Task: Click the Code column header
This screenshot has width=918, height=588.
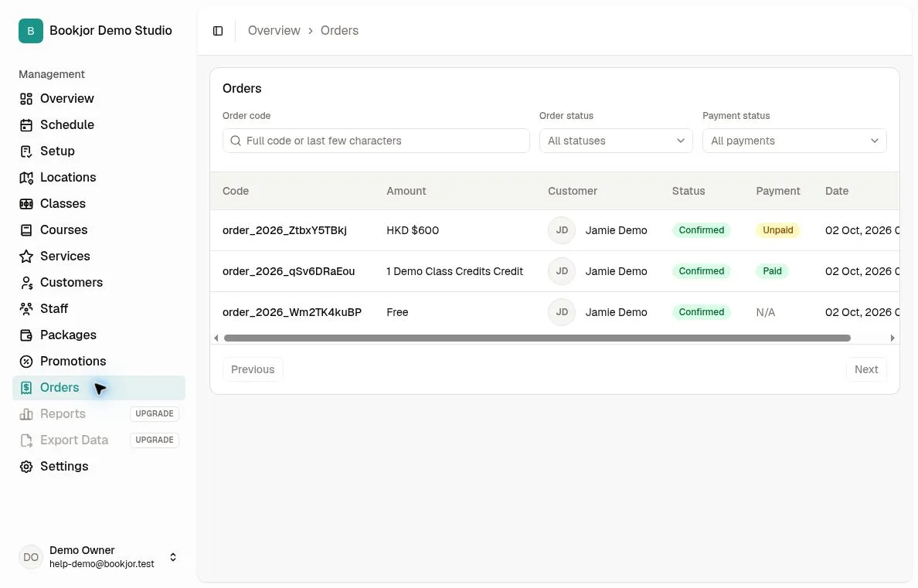Action: click(x=236, y=191)
